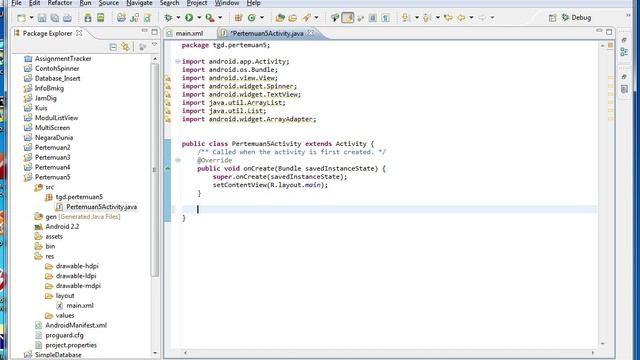Select the AndroidManifest.xml file
640x360 pixels.
tap(76, 325)
